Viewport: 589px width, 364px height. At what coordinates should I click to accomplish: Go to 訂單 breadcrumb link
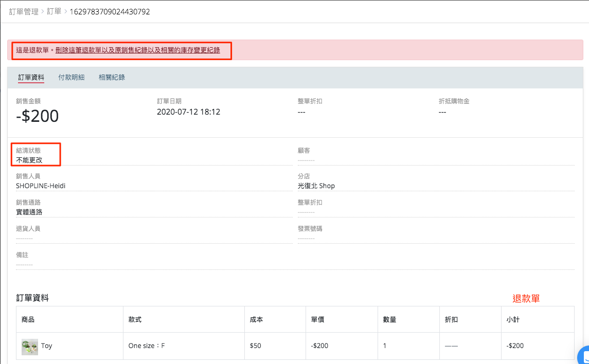[x=54, y=12]
